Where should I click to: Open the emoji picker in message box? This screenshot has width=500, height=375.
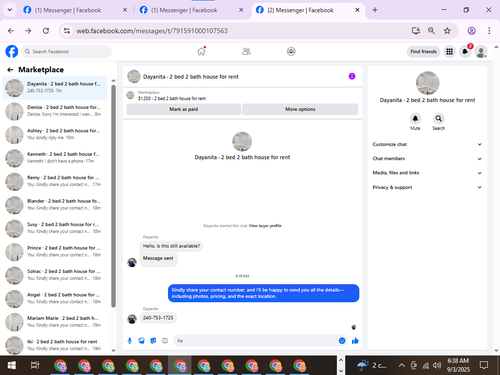click(342, 341)
